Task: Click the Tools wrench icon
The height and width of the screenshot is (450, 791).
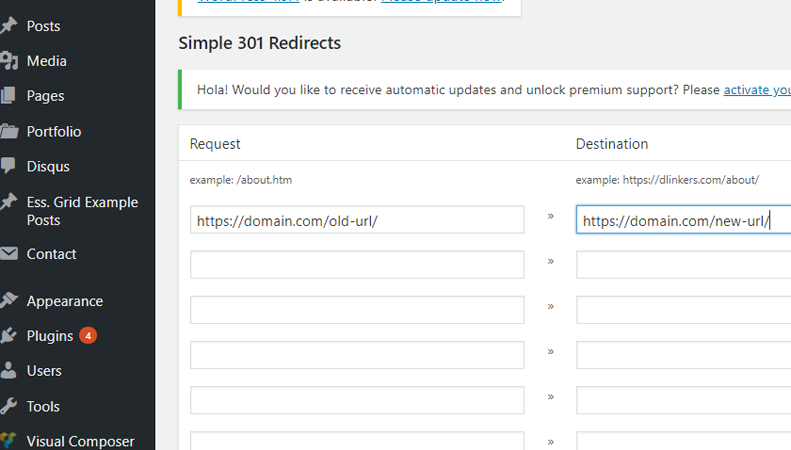Action: point(9,406)
